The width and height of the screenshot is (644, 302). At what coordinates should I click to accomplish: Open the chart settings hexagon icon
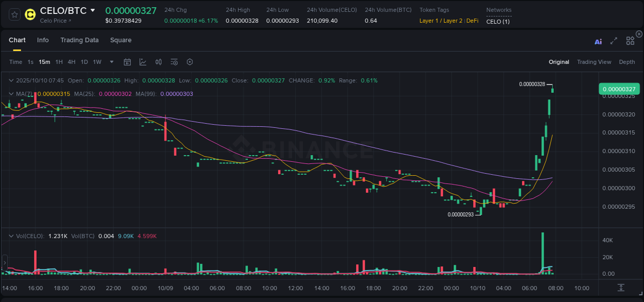pyautogui.click(x=190, y=62)
